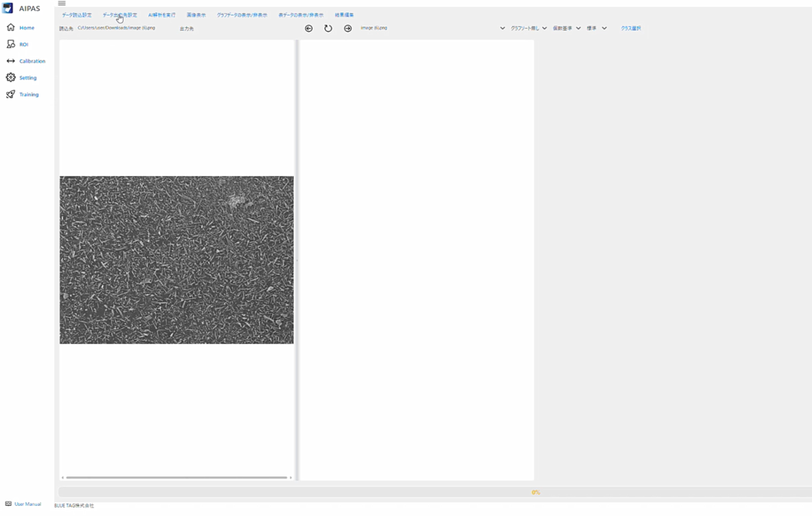Click the grayscale microscope image
The height and width of the screenshot is (516, 812).
[x=177, y=260]
